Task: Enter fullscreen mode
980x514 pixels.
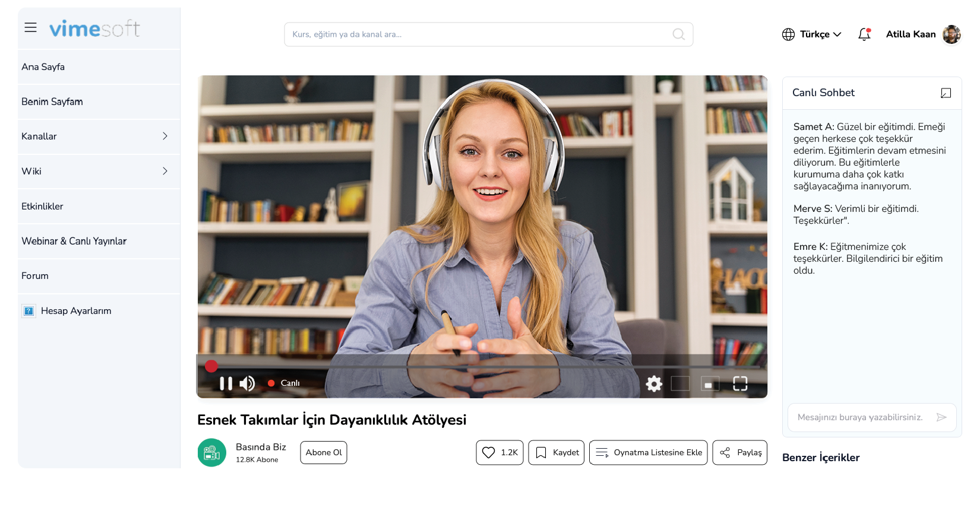Action: click(x=740, y=383)
